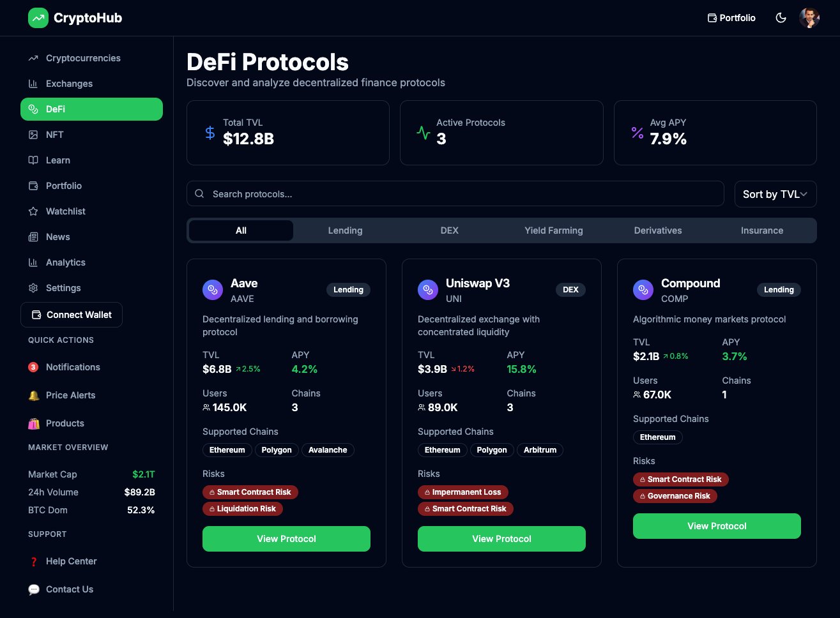The height and width of the screenshot is (618, 840).
Task: Open Analytics in the sidebar
Action: [91, 262]
